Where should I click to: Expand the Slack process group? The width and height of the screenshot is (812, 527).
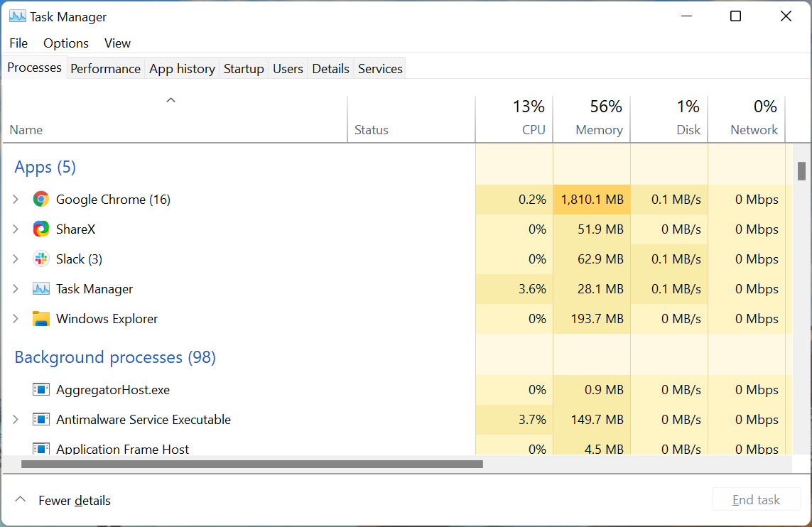click(x=16, y=259)
